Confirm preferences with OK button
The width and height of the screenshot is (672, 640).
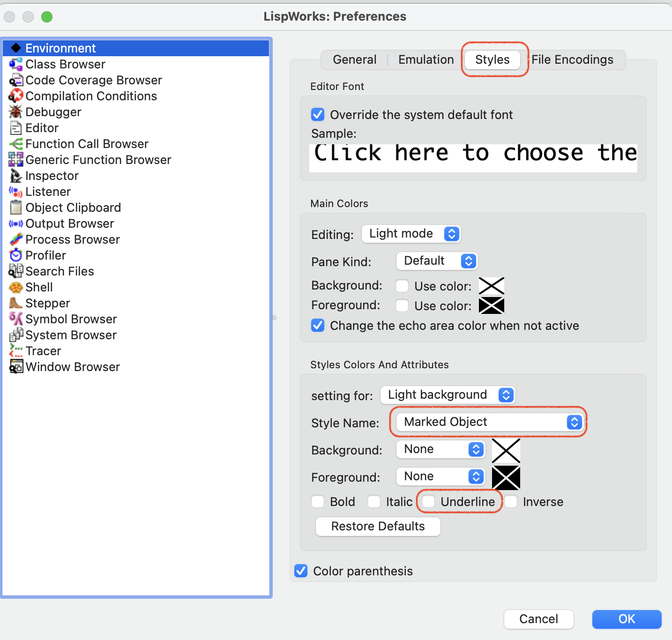627,619
